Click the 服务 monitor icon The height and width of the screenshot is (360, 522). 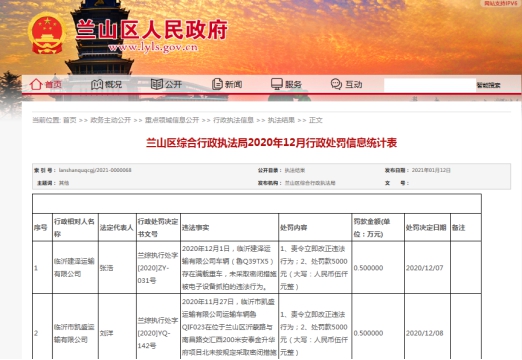277,84
